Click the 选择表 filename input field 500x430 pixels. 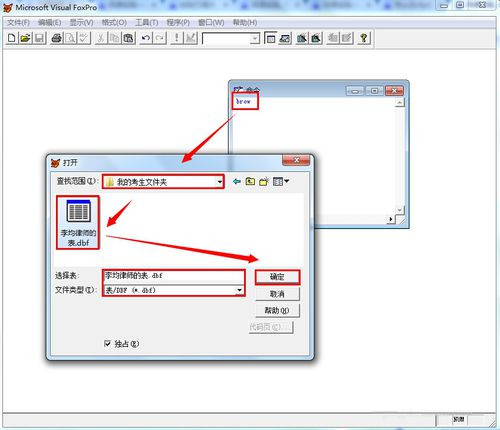coord(173,276)
